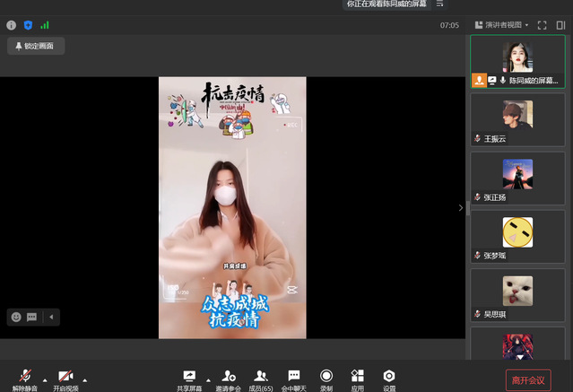Click 离开会议 leave meeting button
The width and height of the screenshot is (573, 392).
[528, 379]
